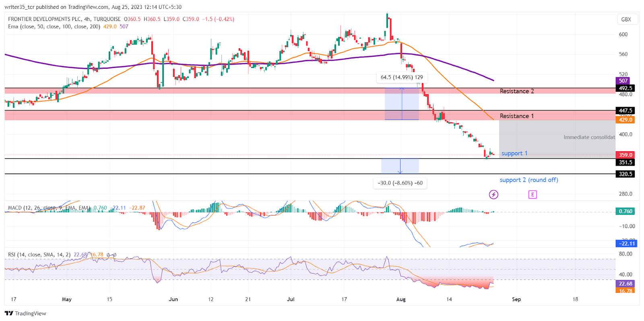Image resolution: width=644 pixels, height=321 pixels.
Task: Click the orange 16.78 RSI value tag
Action: (x=625, y=290)
